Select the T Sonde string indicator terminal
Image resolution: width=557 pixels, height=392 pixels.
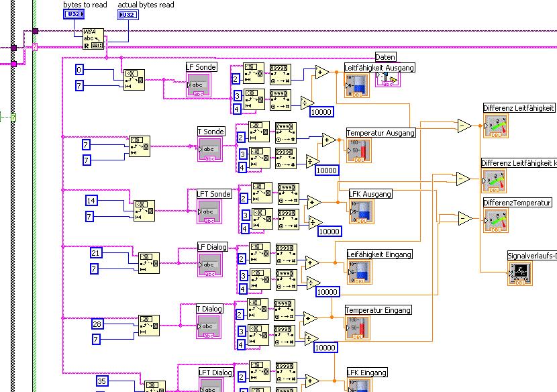click(x=210, y=150)
